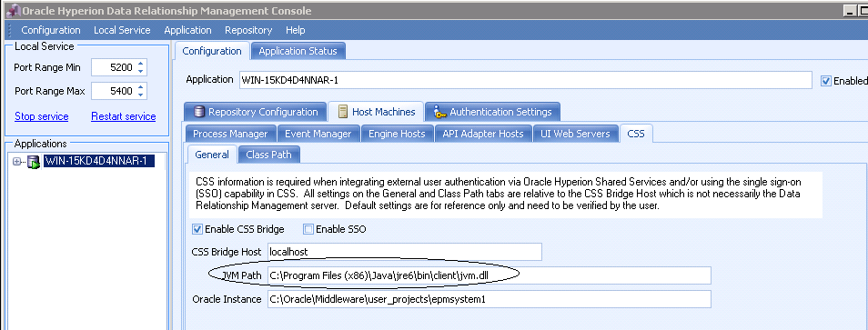Switch to Application Status tab

pos(298,51)
